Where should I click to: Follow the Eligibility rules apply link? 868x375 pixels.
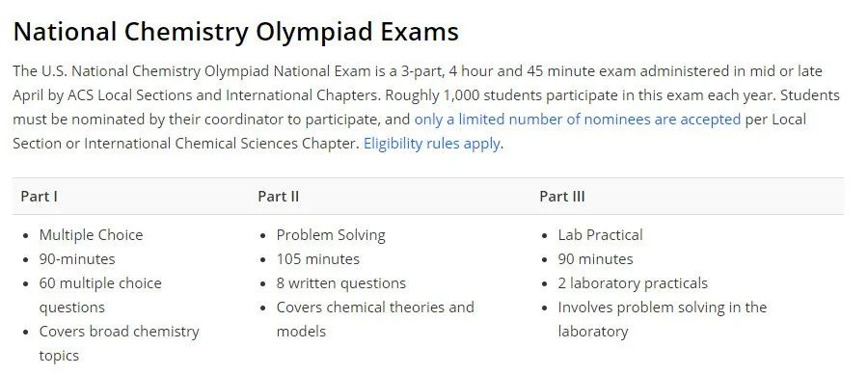(x=432, y=144)
